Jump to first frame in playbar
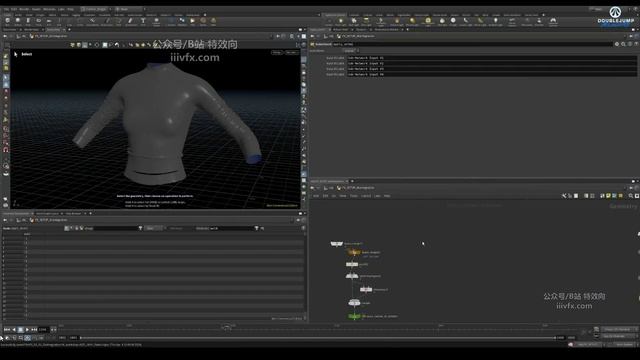 point(7,330)
